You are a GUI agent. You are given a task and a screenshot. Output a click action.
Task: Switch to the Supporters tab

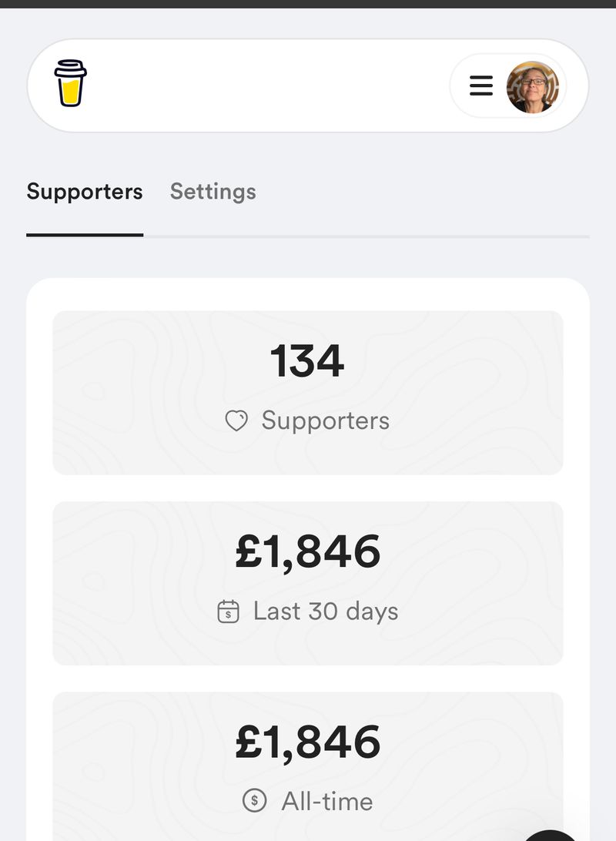(x=85, y=192)
